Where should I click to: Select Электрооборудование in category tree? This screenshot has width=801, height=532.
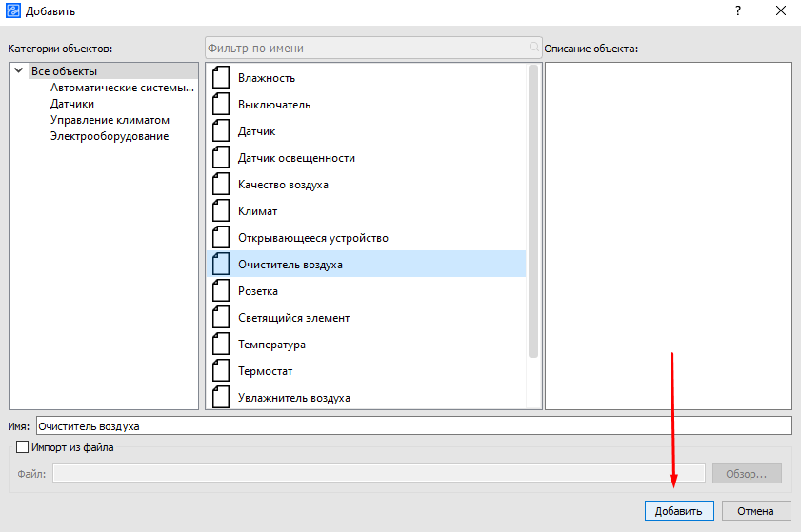click(110, 136)
